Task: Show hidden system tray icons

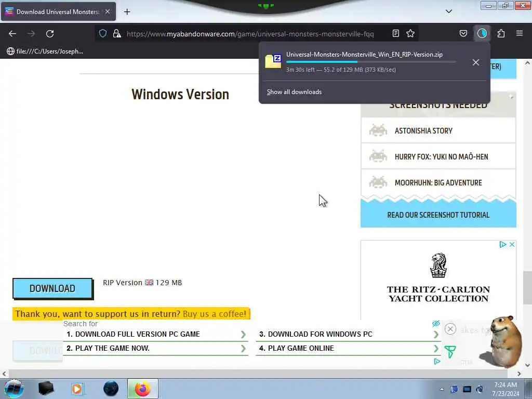Action: click(442, 390)
